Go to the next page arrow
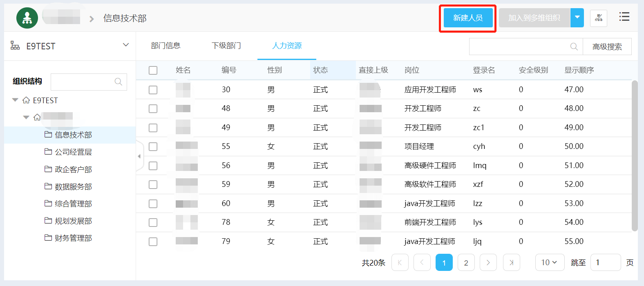Image resolution: width=644 pixels, height=286 pixels. pos(488,262)
